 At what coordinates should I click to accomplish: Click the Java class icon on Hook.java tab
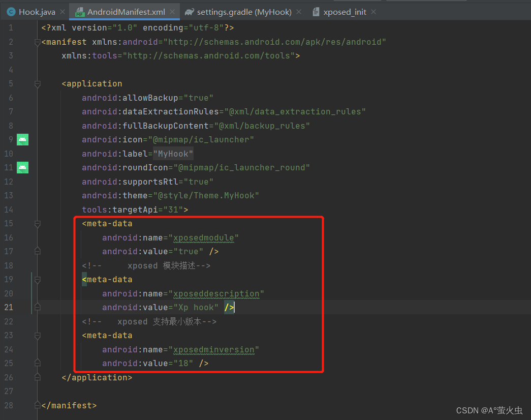11,12
